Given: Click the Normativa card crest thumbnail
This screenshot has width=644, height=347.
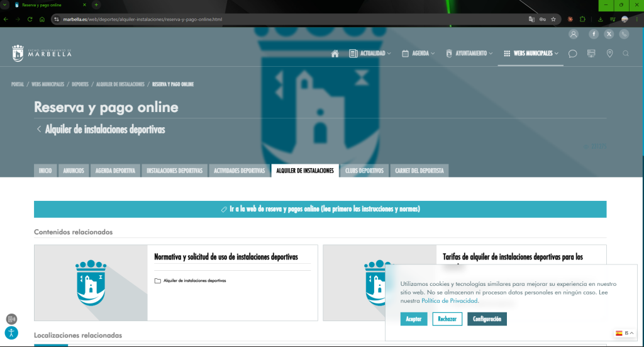Looking at the screenshot, I should coord(91,283).
